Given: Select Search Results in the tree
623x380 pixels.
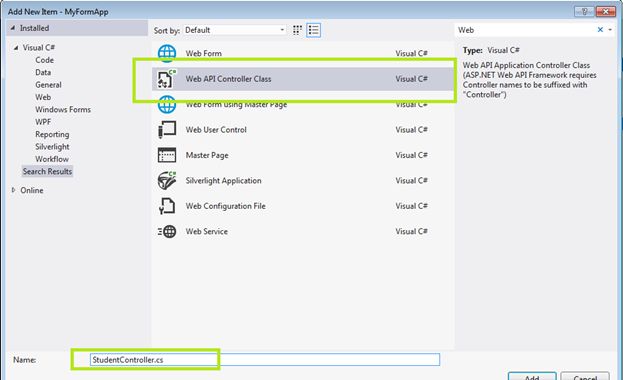Looking at the screenshot, I should [47, 171].
